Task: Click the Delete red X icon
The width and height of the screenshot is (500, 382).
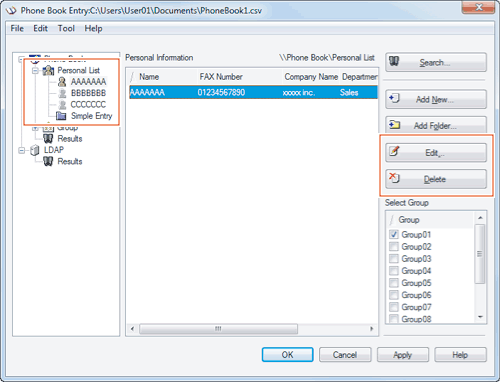Action: (x=394, y=178)
